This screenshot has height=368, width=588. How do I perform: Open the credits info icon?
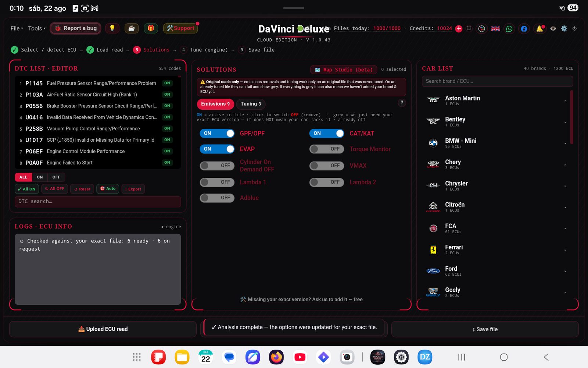(469, 28)
